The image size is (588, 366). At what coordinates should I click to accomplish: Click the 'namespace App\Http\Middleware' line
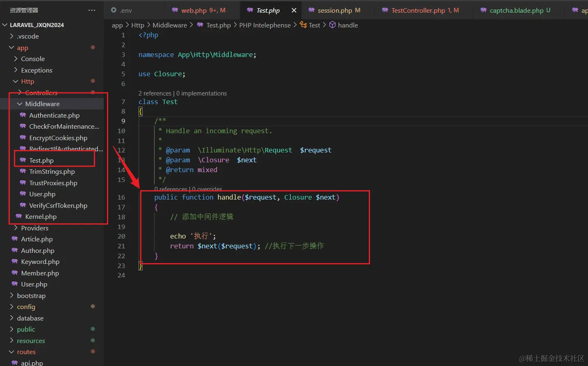click(197, 55)
